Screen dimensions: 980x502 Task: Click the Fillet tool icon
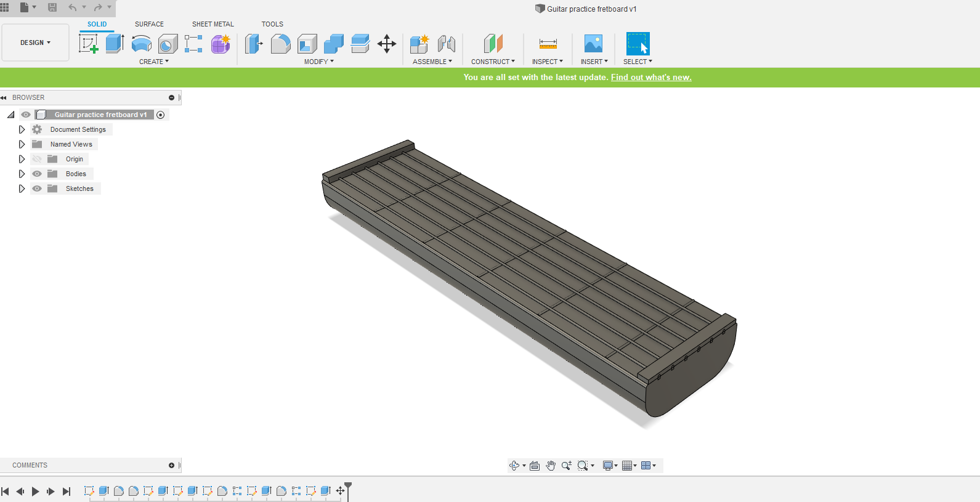(280, 44)
